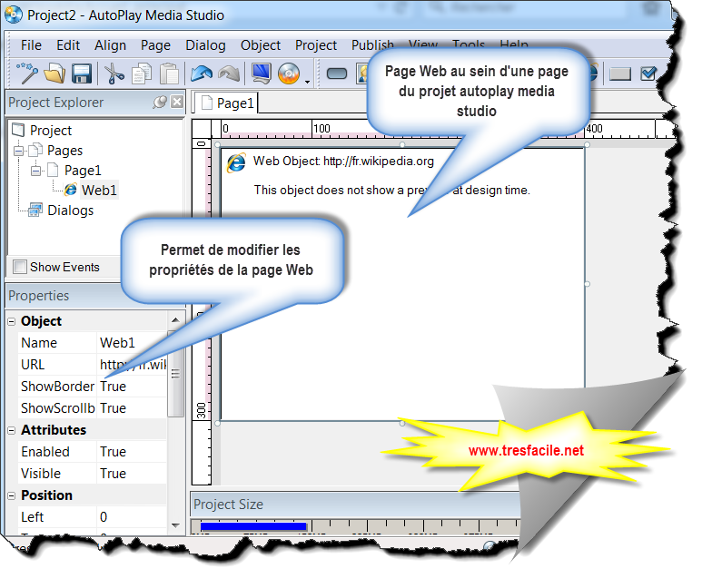The image size is (712, 588).
Task: Paste from clipboard using the paste icon
Action: [x=169, y=73]
